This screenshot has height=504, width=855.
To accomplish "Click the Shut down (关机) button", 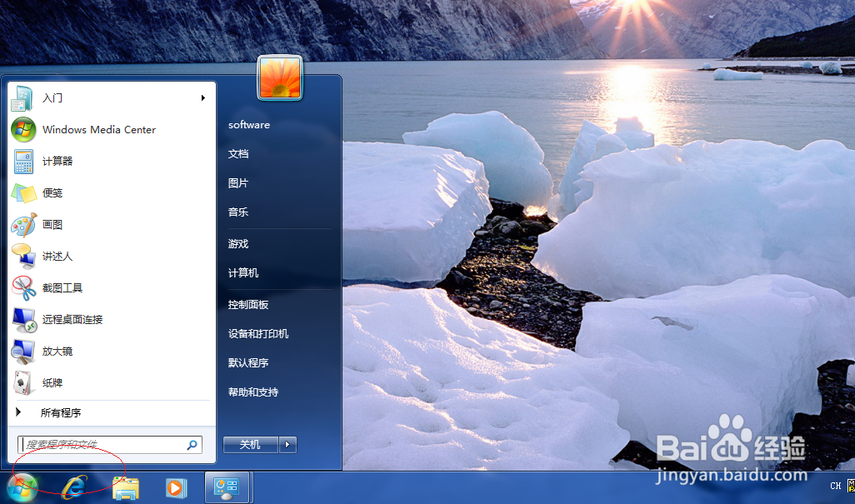I will [250, 445].
